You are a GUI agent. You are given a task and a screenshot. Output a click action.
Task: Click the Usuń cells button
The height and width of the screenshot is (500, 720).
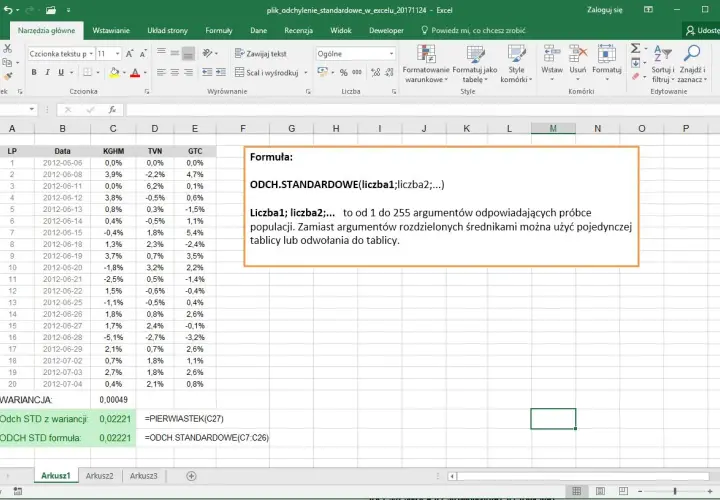click(x=578, y=63)
